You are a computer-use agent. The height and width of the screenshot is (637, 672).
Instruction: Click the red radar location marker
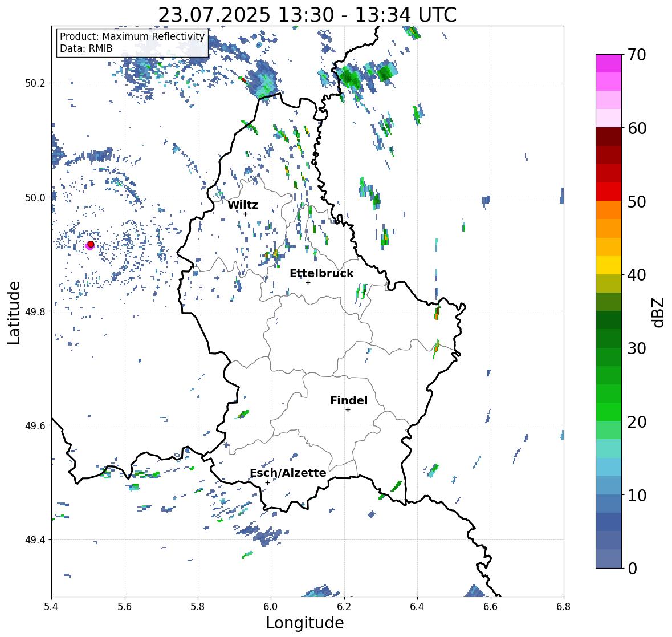[91, 244]
